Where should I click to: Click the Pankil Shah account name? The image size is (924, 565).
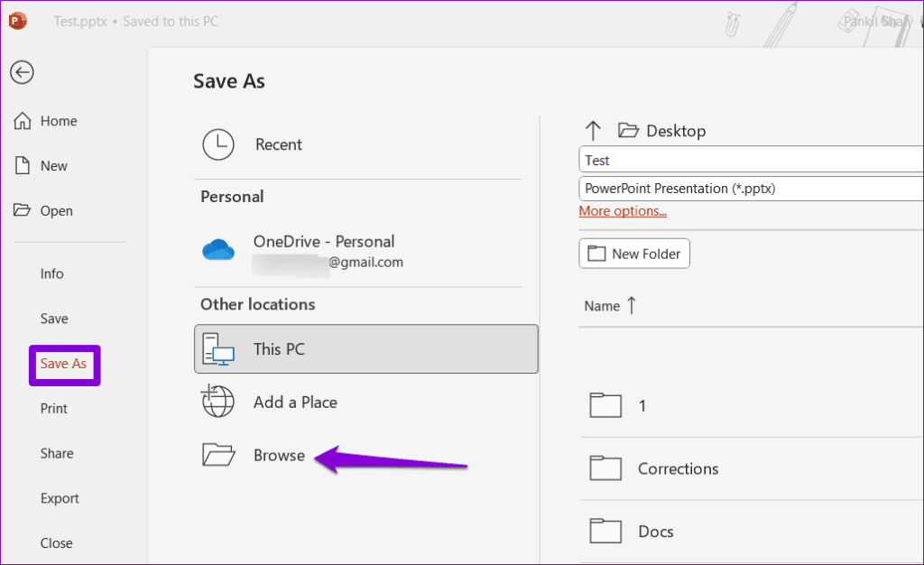click(877, 21)
